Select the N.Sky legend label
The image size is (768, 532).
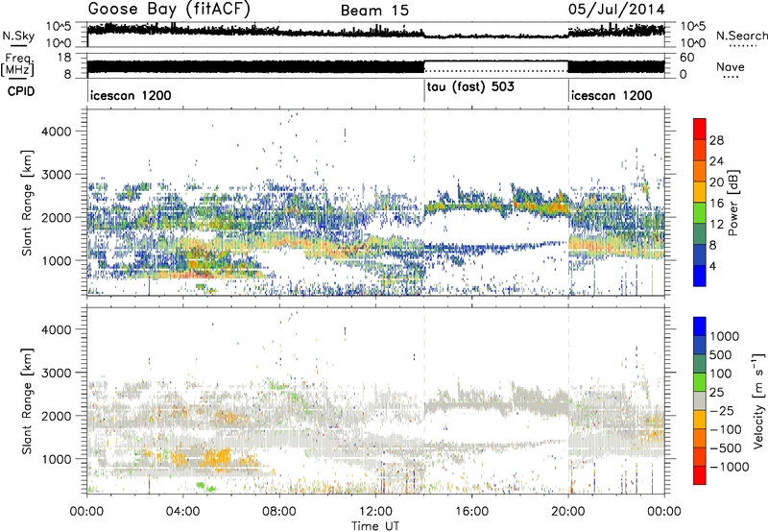[18, 36]
